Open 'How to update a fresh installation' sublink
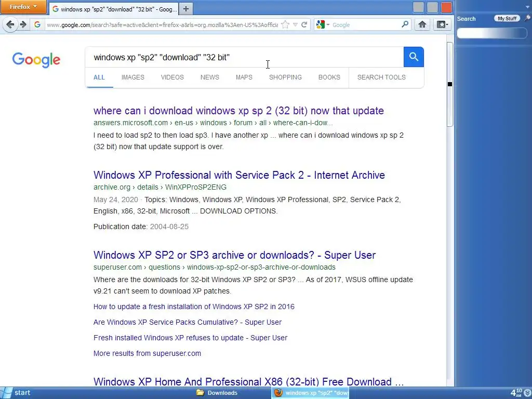Image resolution: width=532 pixels, height=399 pixels. pyautogui.click(x=194, y=307)
